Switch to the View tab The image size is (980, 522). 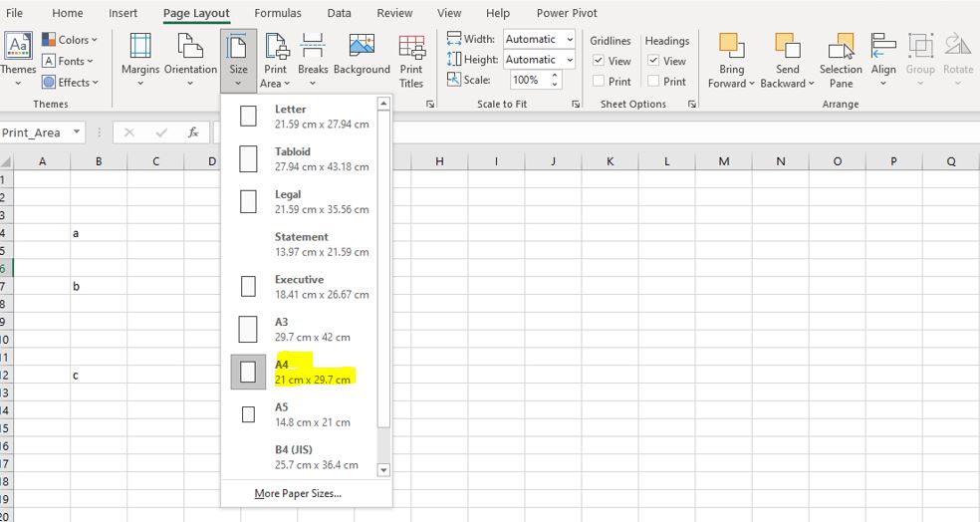449,13
